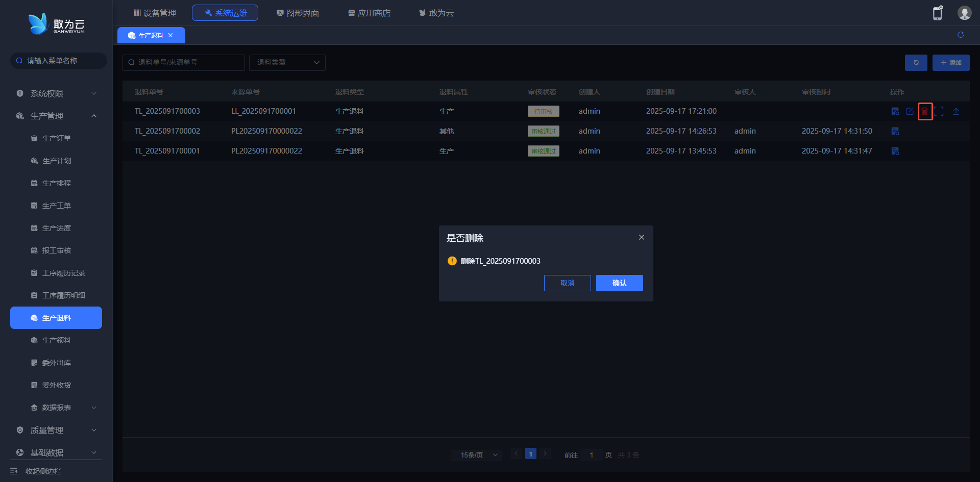Image resolution: width=980 pixels, height=482 pixels.
Task: Open the 退料类型 dropdown filter
Action: point(287,62)
